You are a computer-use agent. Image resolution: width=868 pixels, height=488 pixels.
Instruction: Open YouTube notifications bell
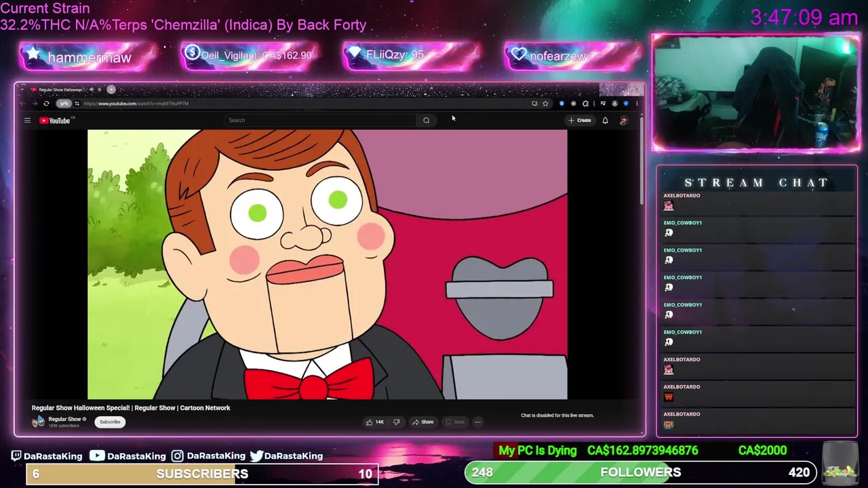(605, 121)
